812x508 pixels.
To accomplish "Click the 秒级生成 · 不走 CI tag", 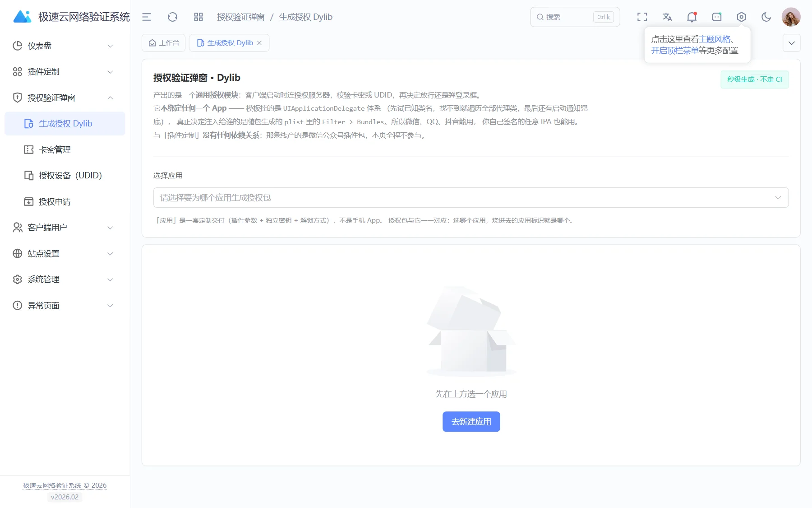I will (754, 79).
